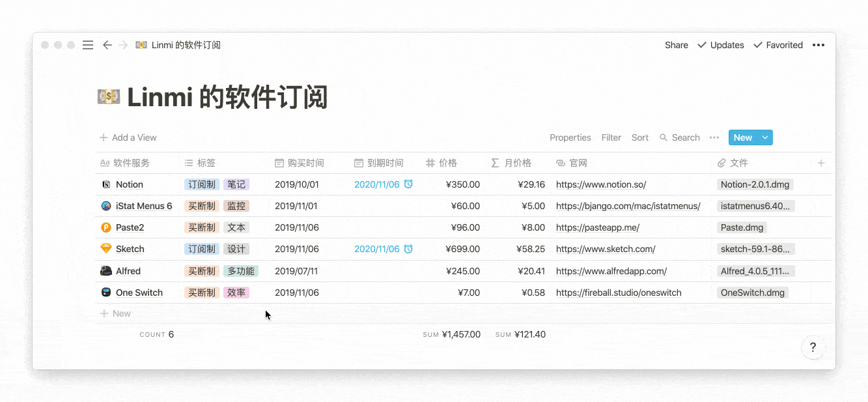Click the 多功能 tag
Image resolution: width=868 pixels, height=402 pixels.
click(241, 271)
